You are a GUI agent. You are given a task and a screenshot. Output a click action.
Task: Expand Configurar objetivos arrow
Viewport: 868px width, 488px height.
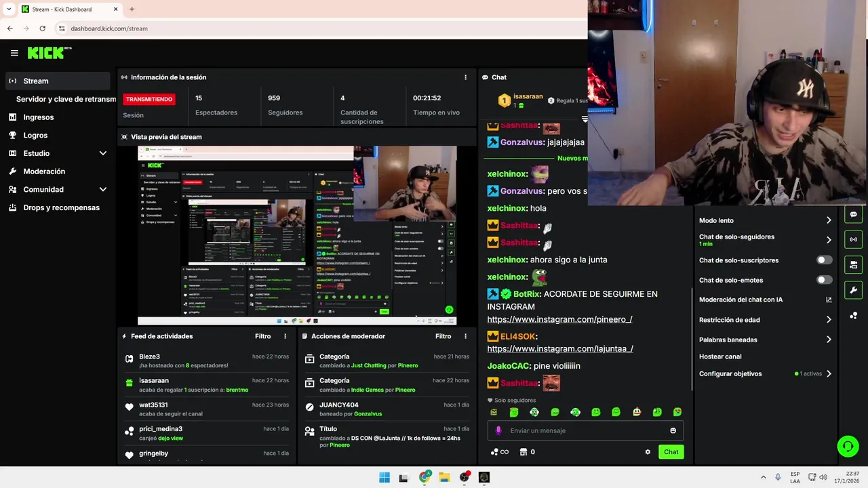(829, 373)
